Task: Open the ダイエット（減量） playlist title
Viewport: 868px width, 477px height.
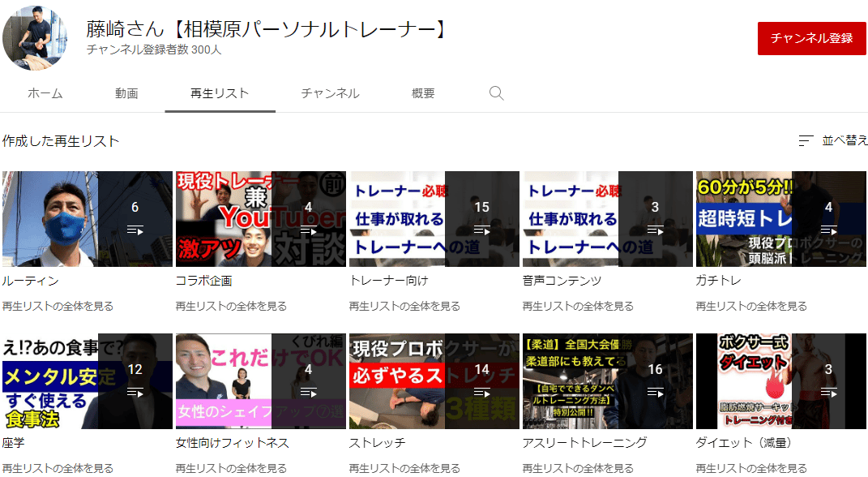Action: click(744, 443)
